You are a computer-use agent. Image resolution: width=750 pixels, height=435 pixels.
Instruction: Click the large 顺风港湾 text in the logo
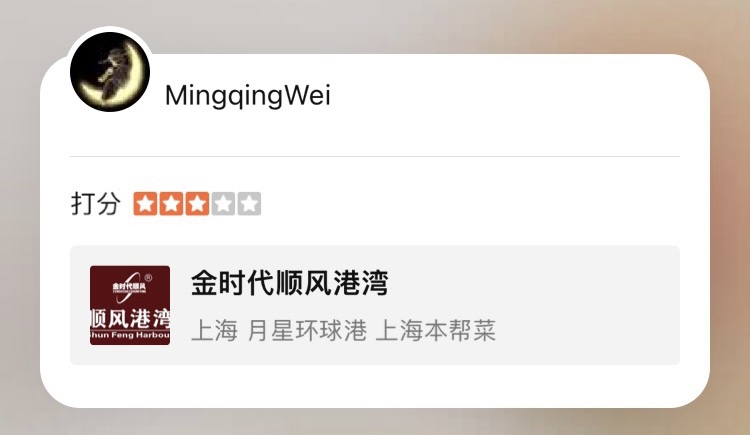pos(130,318)
